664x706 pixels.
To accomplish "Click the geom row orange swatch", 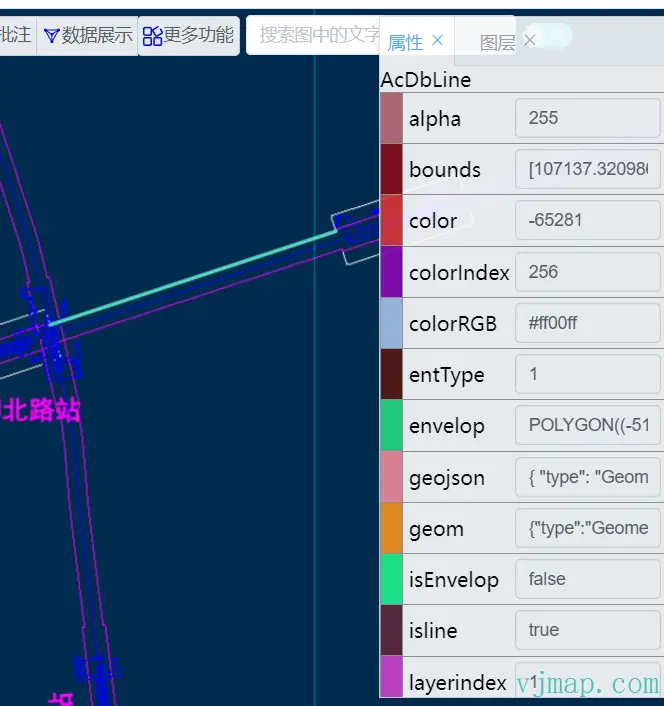I will (x=391, y=528).
